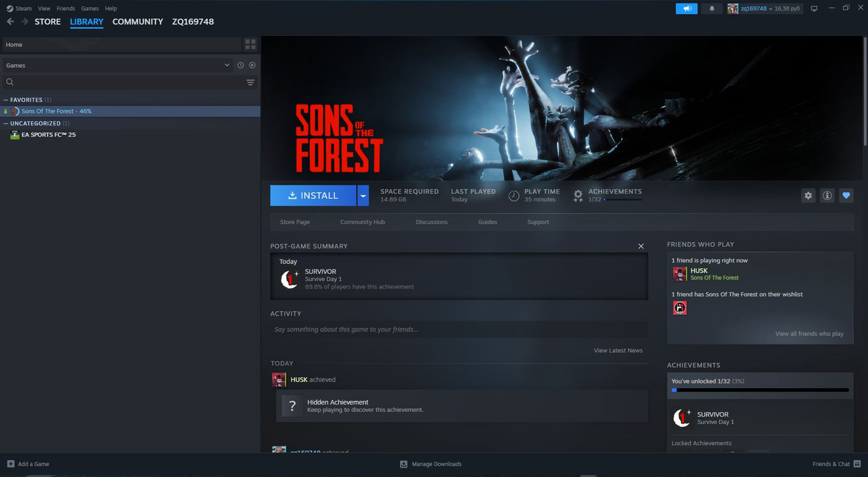Switch to the LIBRARY tab
This screenshot has width=868, height=477.
coord(87,22)
